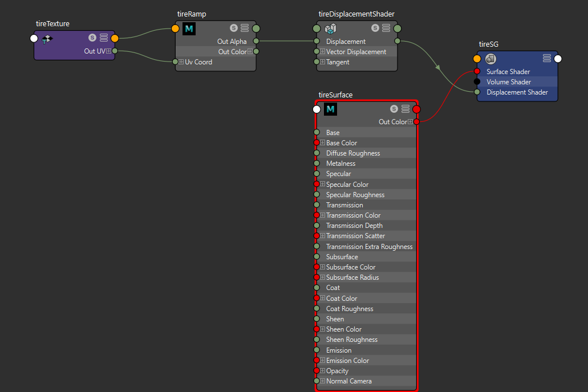Screen dimensions: 588x392
Task: Click the Emission Color input port
Action: pyautogui.click(x=317, y=361)
